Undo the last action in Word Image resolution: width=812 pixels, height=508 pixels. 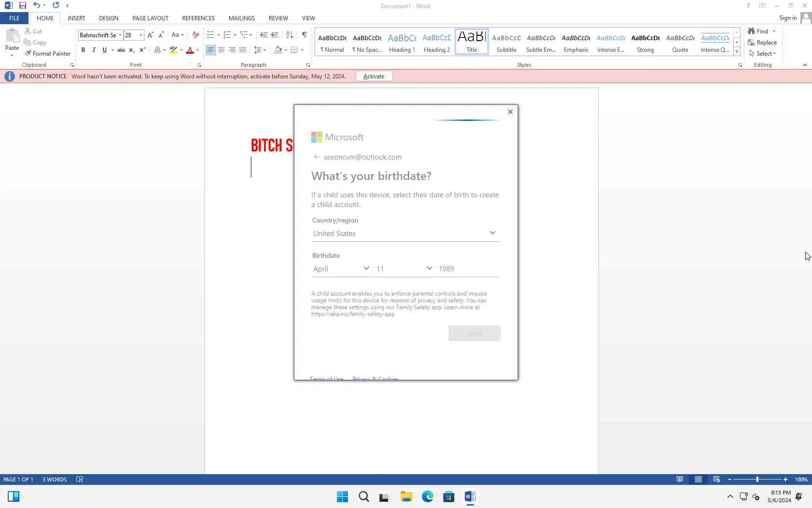point(36,5)
